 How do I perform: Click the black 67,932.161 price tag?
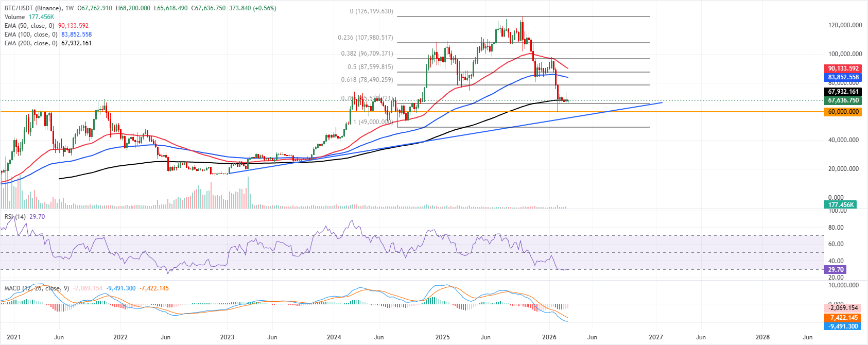[843, 92]
